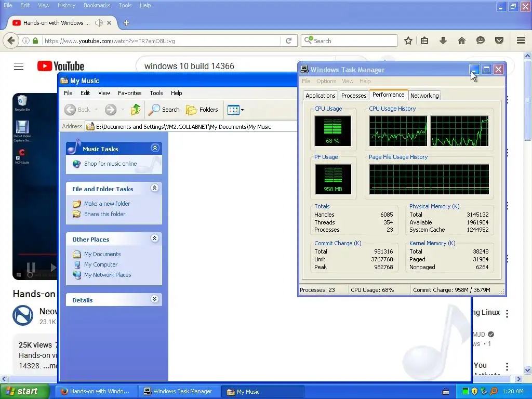Click the Pocket icon in Firefox toolbar
The width and height of the screenshot is (532, 399).
(x=499, y=41)
